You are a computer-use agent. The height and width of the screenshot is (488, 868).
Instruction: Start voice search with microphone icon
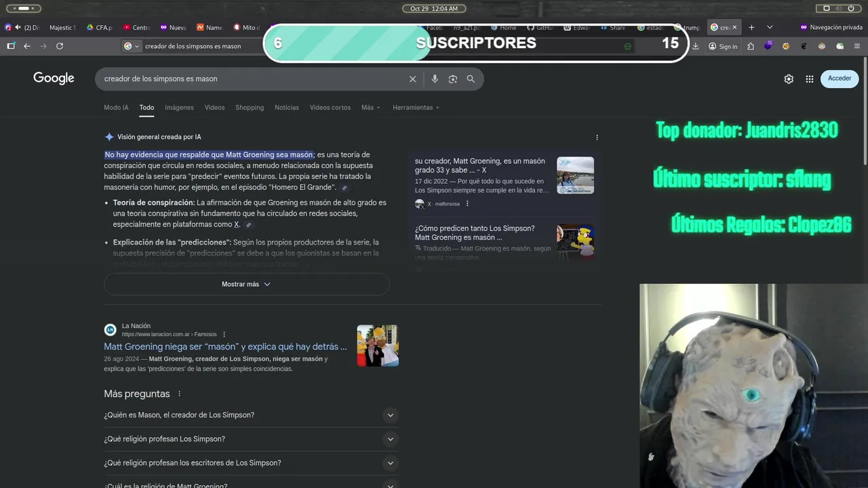[435, 79]
